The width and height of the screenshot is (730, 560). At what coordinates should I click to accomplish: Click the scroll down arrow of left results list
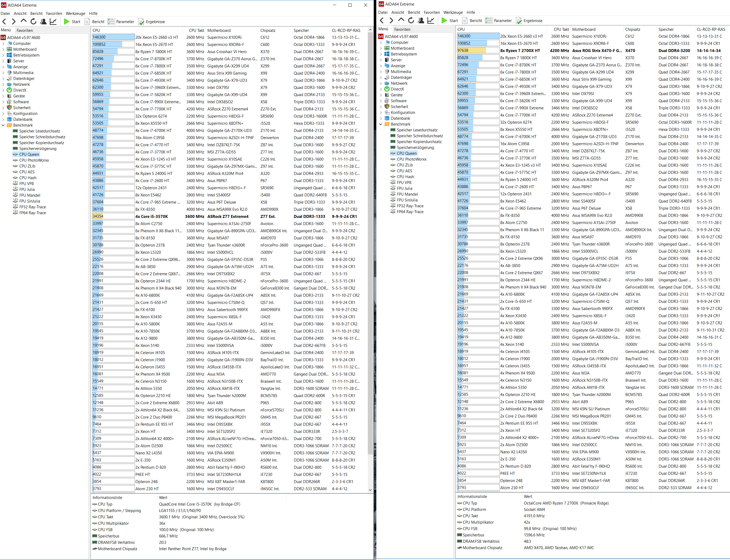[370, 490]
